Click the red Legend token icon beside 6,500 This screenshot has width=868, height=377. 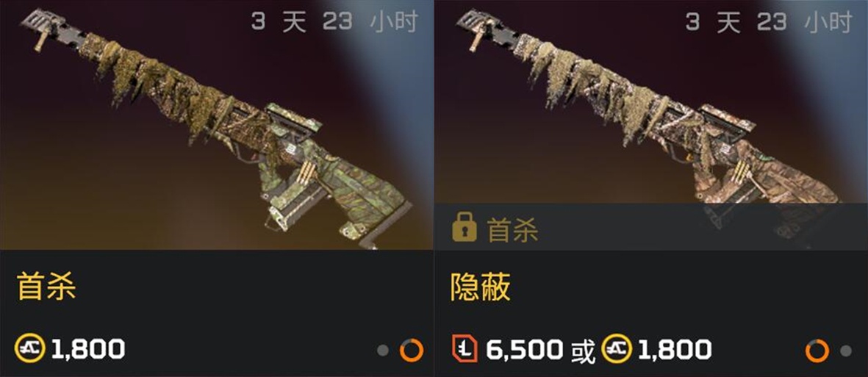coord(464,349)
